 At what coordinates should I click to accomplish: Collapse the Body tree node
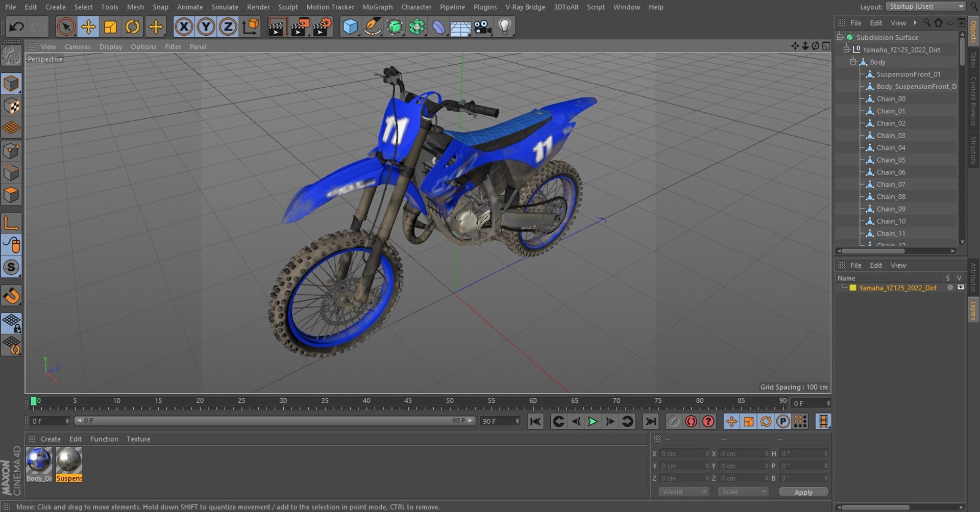853,61
